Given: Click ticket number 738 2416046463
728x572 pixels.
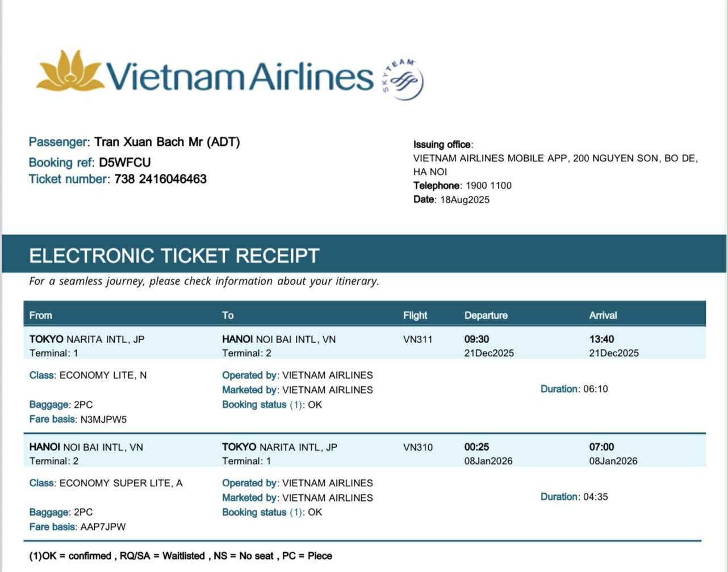Looking at the screenshot, I should point(160,179).
